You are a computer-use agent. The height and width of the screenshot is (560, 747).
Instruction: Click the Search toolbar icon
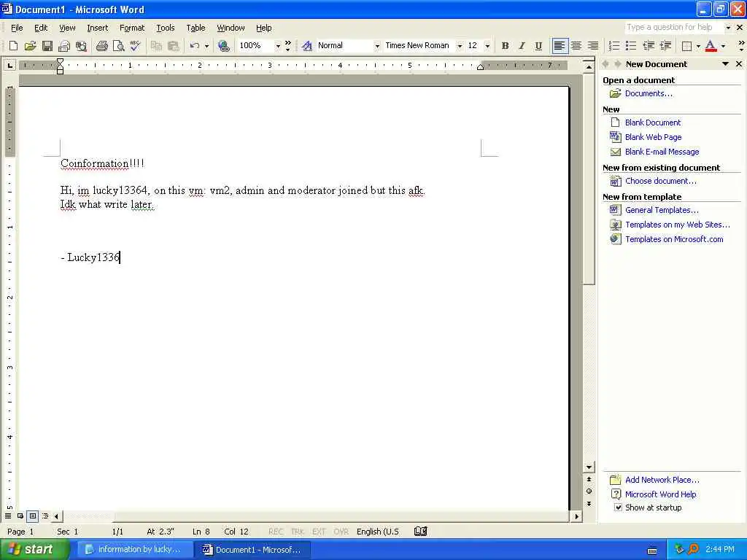[x=82, y=46]
